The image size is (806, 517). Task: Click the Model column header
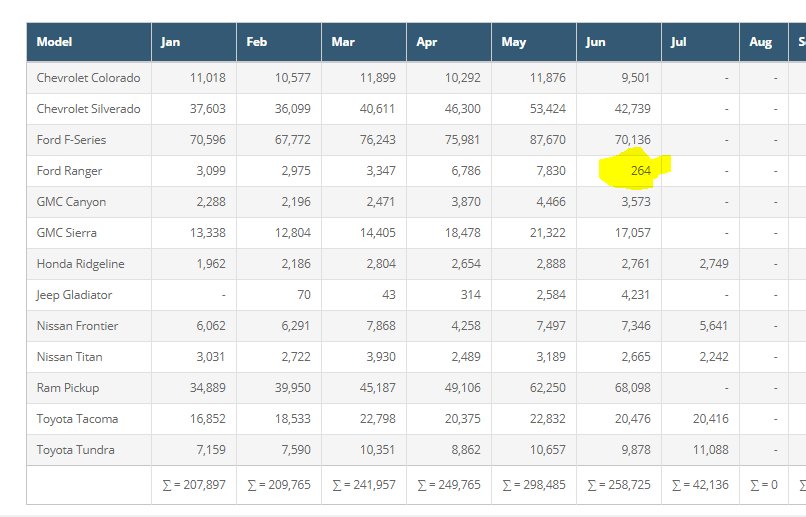[89, 42]
